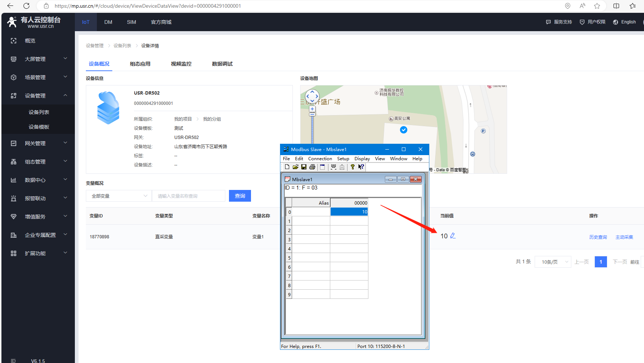Click the yellow question mark About icon

click(353, 167)
